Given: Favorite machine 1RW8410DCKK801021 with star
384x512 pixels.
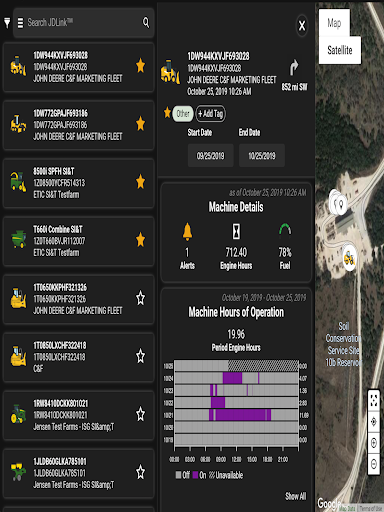Looking at the screenshot, I should pos(141,414).
